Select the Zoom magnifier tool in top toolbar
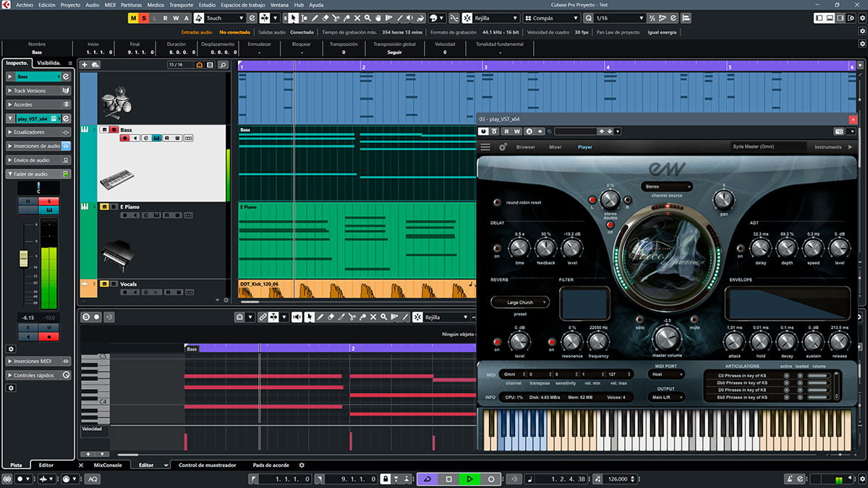 (367, 17)
